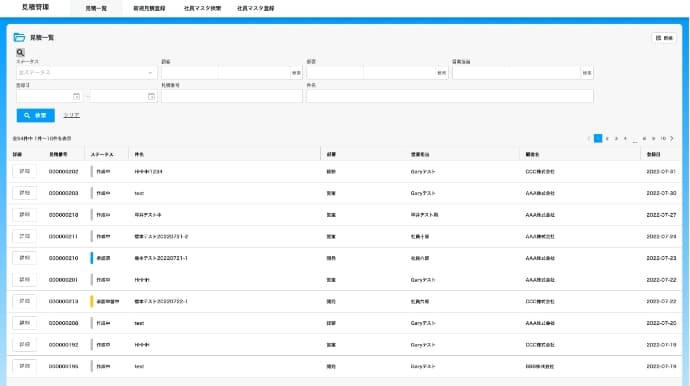
Task: Open details for estimate 000000201
Action: [x=25, y=279]
